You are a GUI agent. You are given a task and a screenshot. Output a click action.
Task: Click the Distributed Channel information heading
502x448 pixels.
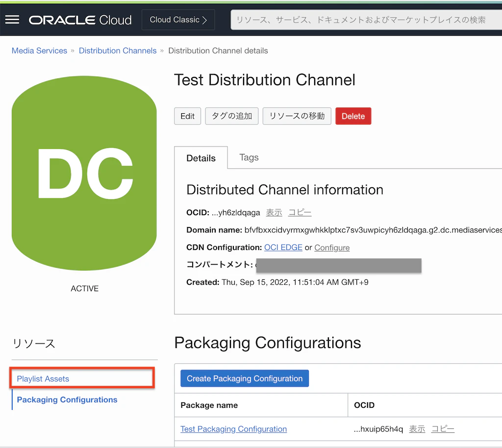tap(285, 190)
